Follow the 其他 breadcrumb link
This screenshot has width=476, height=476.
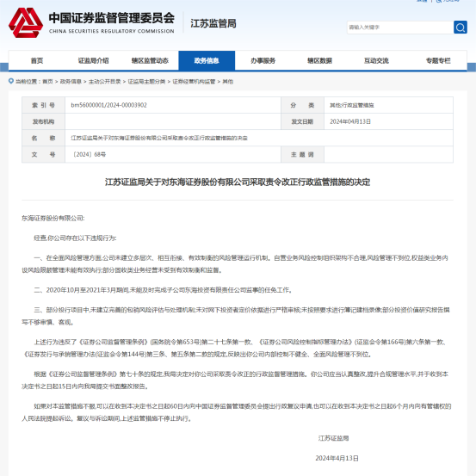228,82
